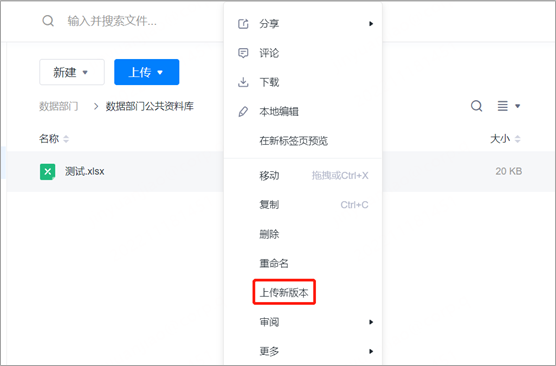Click the pencil icon for 本地编辑
Viewport: 556px width, 366px height.
pyautogui.click(x=243, y=112)
